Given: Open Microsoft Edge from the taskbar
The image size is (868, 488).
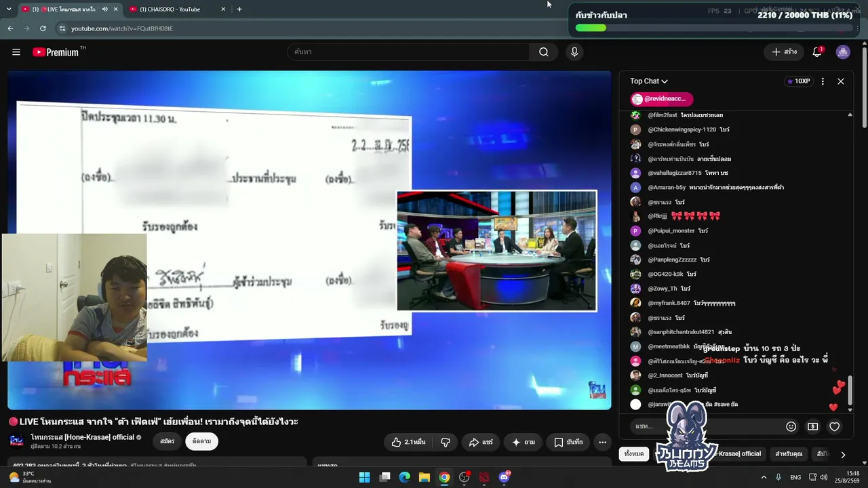Looking at the screenshot, I should (x=404, y=477).
